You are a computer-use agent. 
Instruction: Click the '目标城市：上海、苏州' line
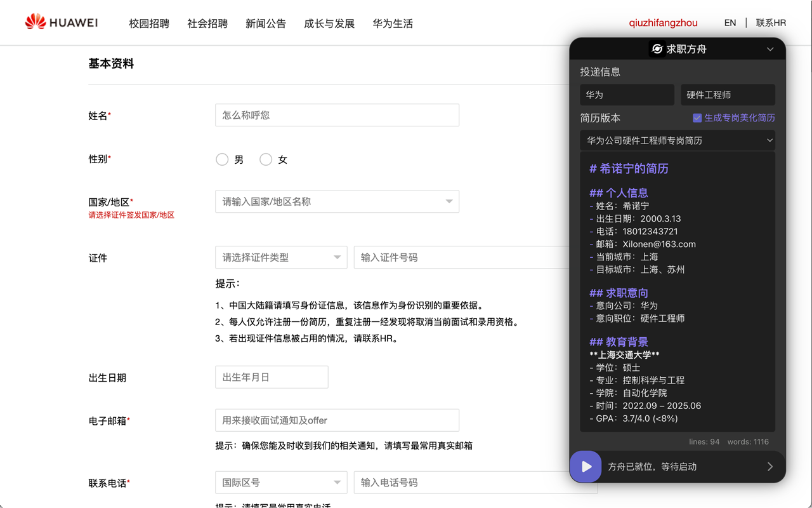pyautogui.click(x=637, y=269)
